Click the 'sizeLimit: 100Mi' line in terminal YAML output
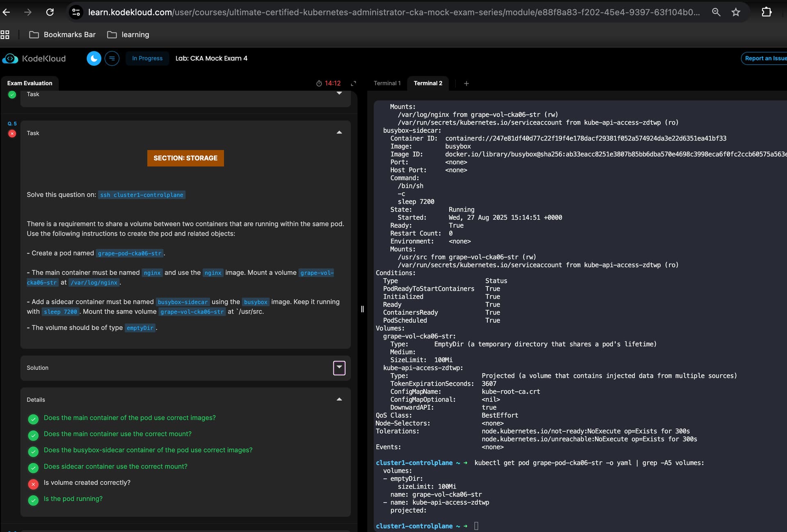This screenshot has width=787, height=532. tap(427, 487)
